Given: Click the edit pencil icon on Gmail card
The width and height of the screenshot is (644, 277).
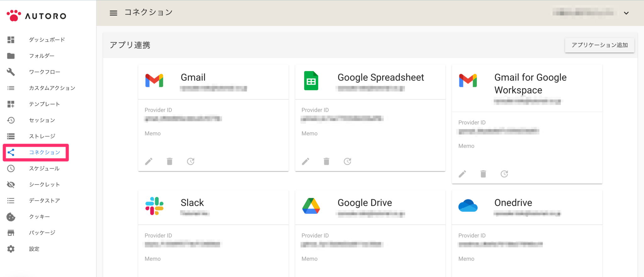Looking at the screenshot, I should pos(149,161).
